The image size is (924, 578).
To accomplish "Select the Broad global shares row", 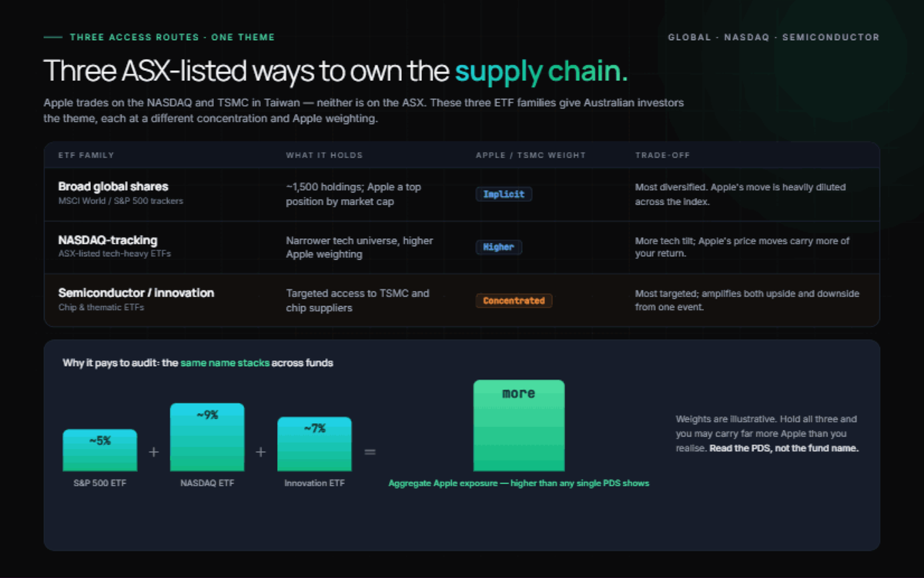I will [x=462, y=194].
